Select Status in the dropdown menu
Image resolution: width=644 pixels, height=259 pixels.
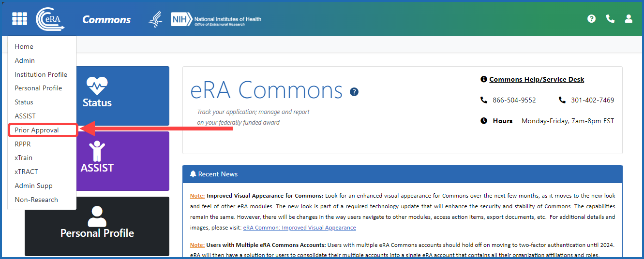[24, 102]
